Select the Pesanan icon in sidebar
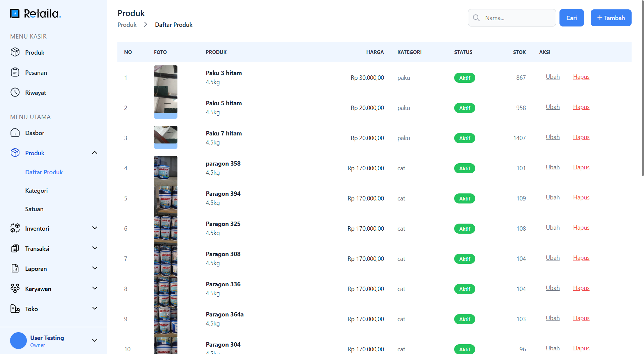644x354 pixels. pyautogui.click(x=15, y=72)
